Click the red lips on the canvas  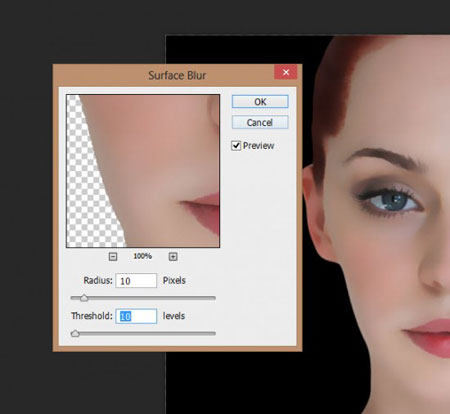(x=428, y=337)
